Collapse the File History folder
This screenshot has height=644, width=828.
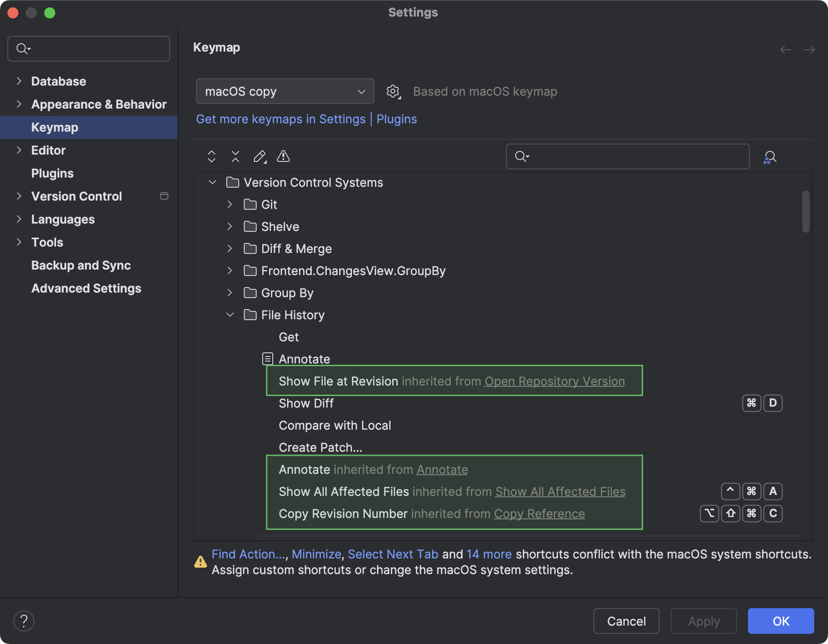[x=230, y=315]
